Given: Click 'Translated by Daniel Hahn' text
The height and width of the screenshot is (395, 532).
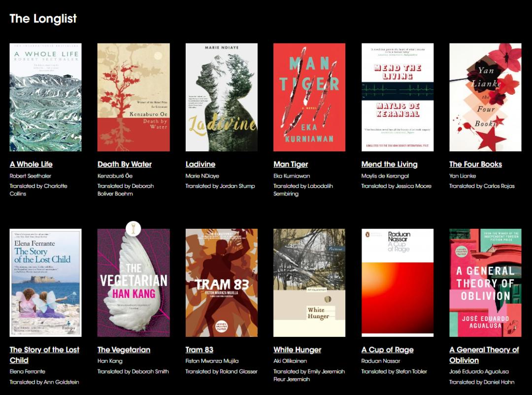Looking at the screenshot, I should pos(482,382).
